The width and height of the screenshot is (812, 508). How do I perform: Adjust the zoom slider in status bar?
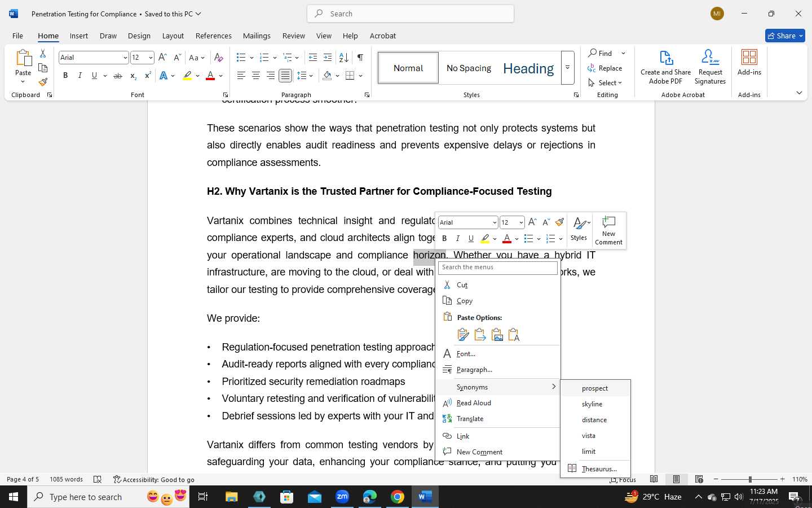(x=750, y=479)
